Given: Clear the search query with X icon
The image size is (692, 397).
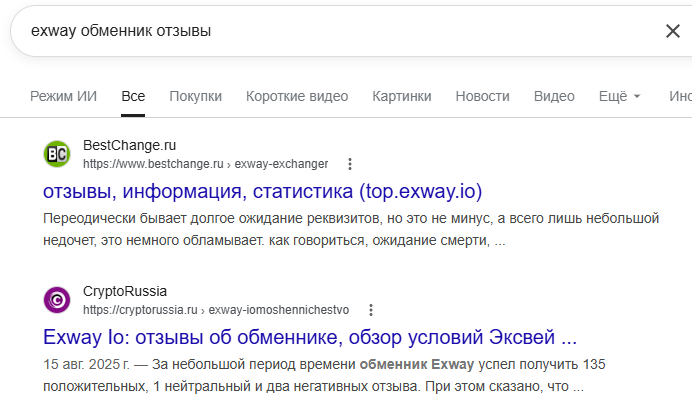Looking at the screenshot, I should click(673, 31).
